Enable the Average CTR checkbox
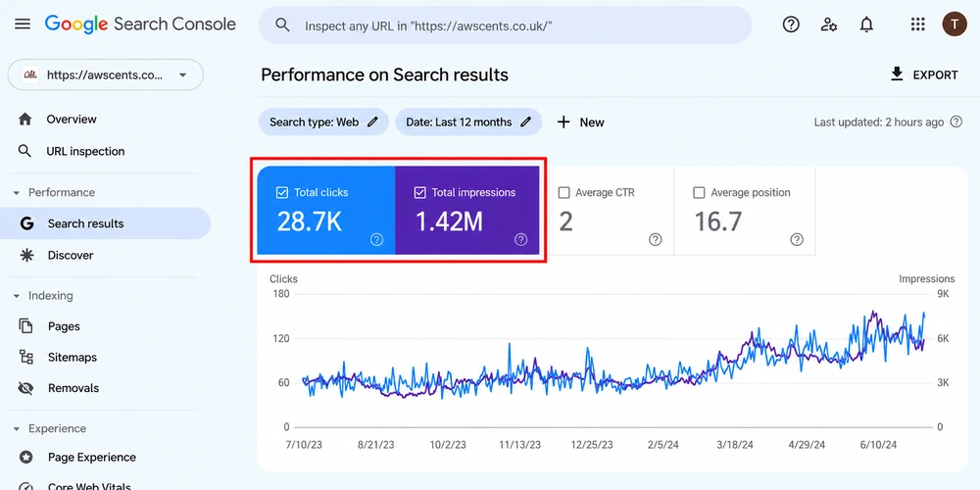The image size is (980, 490). click(x=563, y=192)
